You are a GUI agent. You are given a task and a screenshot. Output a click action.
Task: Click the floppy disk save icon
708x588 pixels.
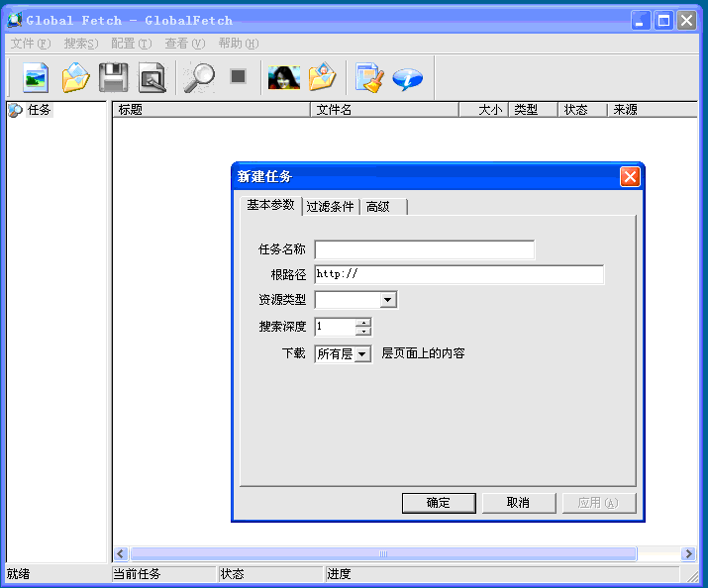(x=113, y=77)
